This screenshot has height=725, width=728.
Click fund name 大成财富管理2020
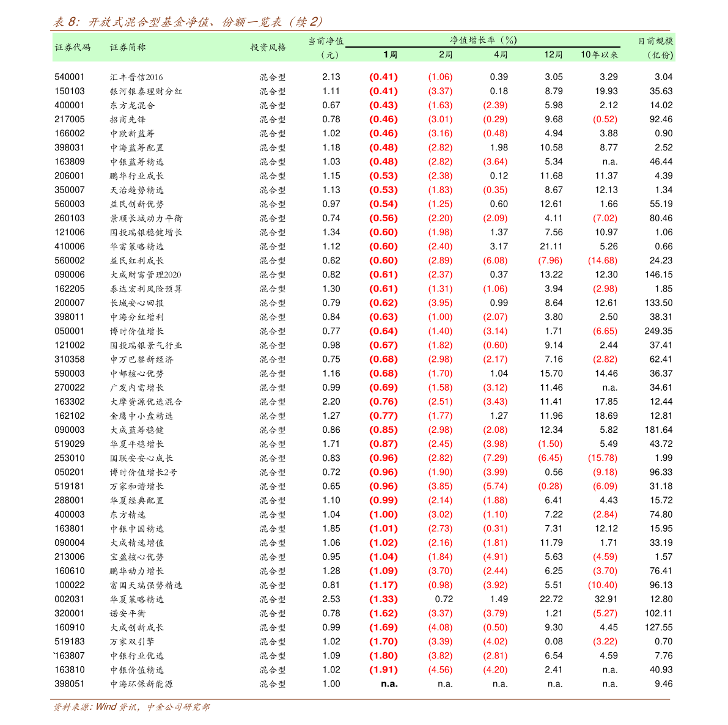pos(145,275)
